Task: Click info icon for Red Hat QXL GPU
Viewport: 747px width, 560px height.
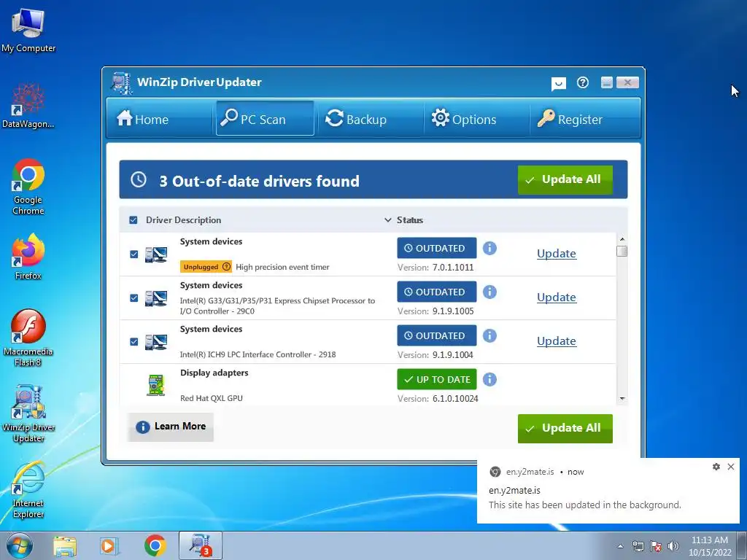Action: (489, 379)
